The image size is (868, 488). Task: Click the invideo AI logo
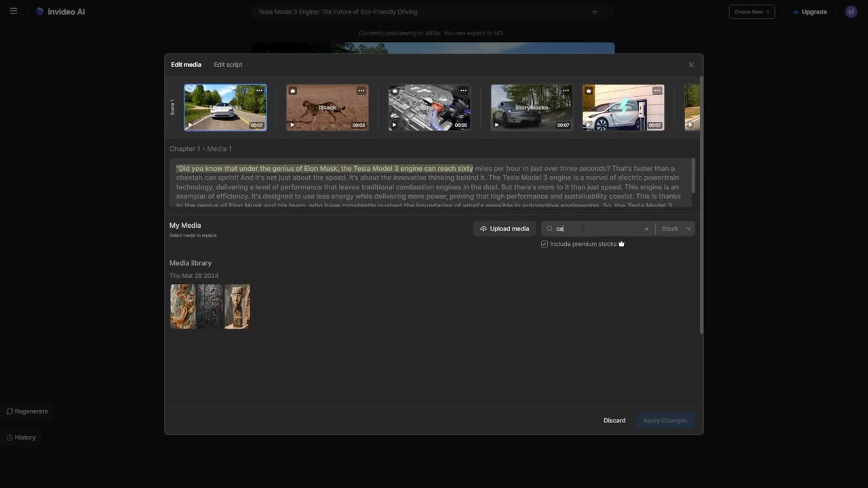pyautogui.click(x=60, y=12)
